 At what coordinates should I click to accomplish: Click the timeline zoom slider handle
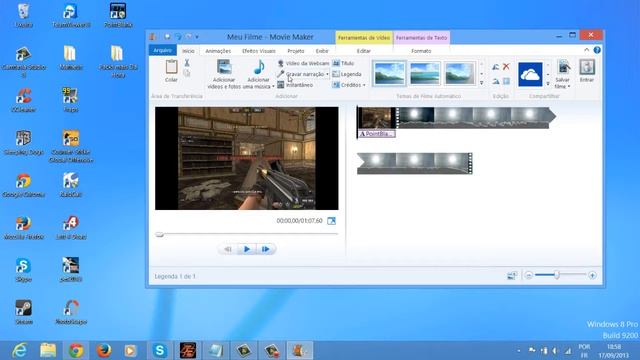(556, 276)
